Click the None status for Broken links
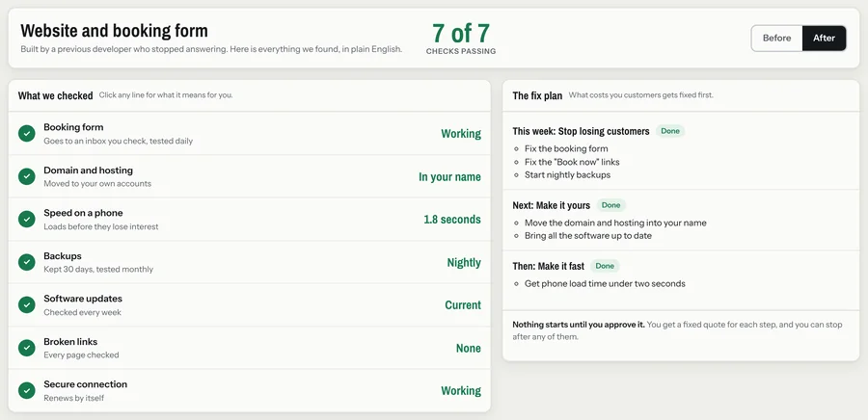The image size is (868, 420). point(469,348)
